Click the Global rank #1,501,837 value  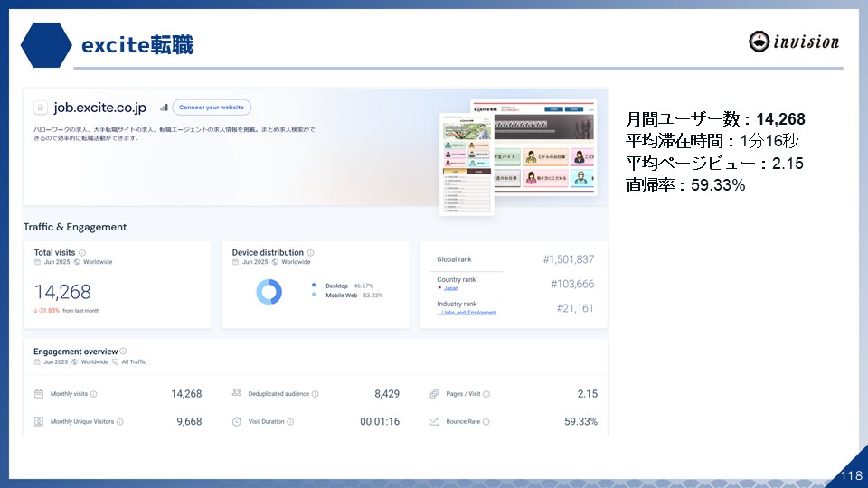[x=569, y=259]
